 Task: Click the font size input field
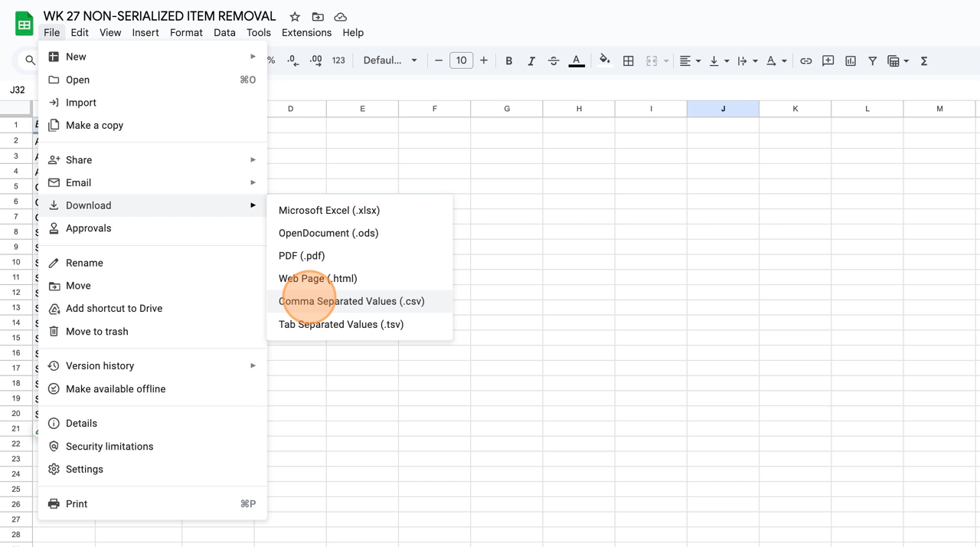pos(461,61)
